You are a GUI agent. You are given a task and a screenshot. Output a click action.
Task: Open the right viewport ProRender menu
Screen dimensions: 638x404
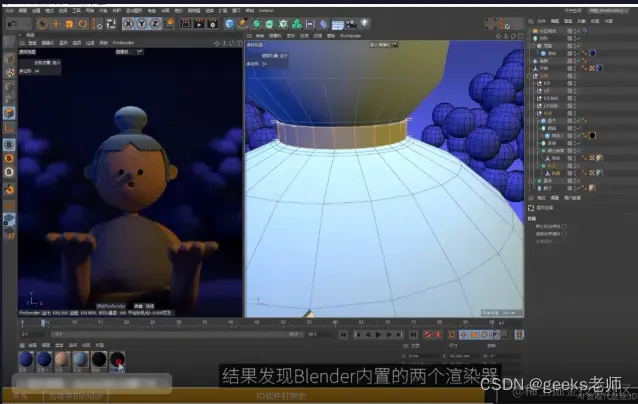pos(350,36)
